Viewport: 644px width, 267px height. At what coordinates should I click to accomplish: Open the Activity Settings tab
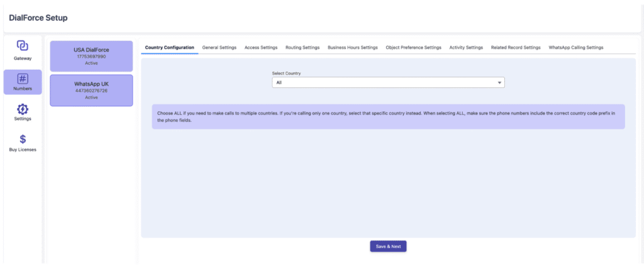(466, 48)
